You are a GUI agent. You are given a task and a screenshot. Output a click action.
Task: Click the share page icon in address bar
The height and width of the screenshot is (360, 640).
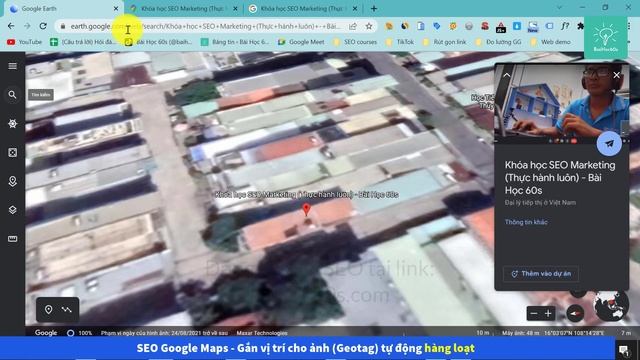[x=353, y=26]
